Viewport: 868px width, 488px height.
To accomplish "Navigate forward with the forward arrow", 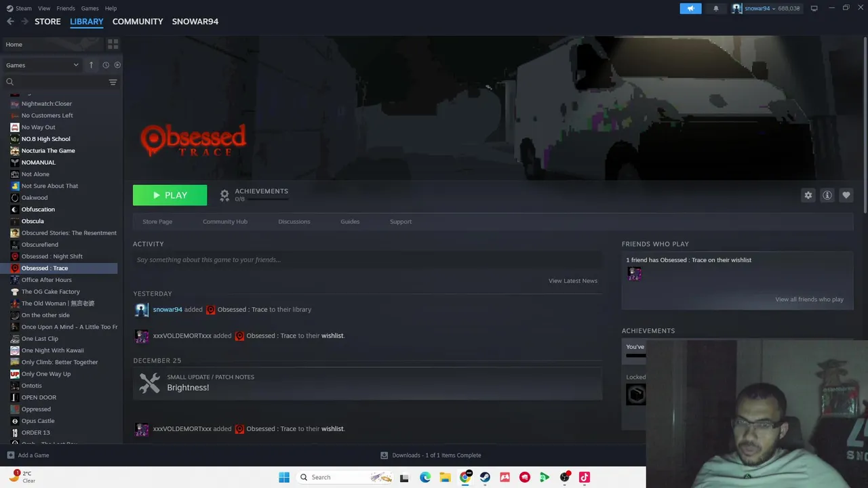I will click(24, 21).
